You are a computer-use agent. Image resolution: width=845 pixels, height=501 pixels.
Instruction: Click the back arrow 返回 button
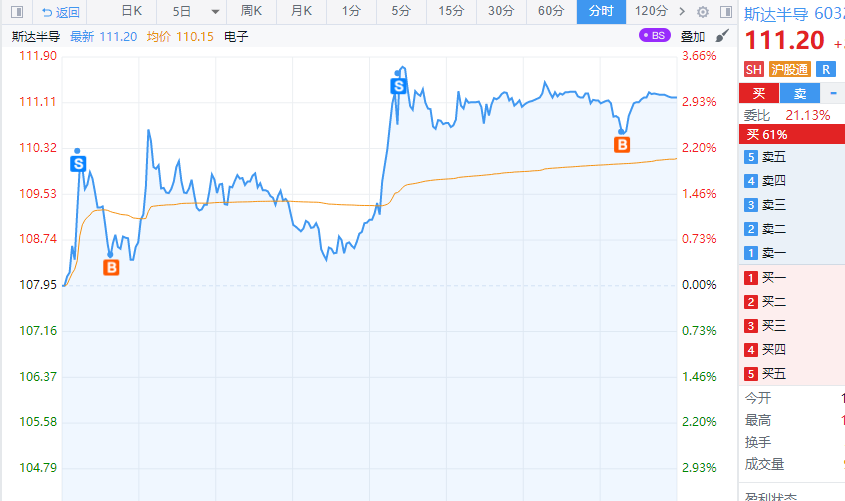tap(58, 12)
